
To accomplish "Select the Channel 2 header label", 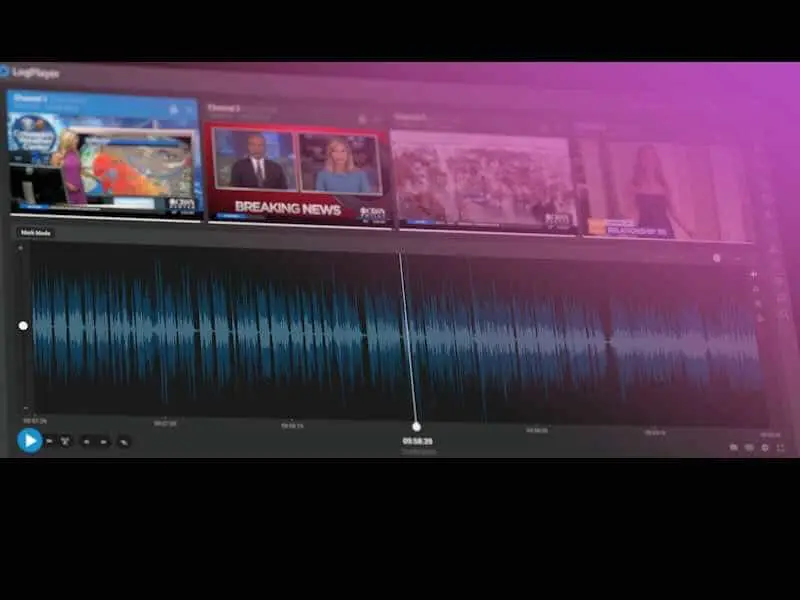I will pyautogui.click(x=224, y=107).
